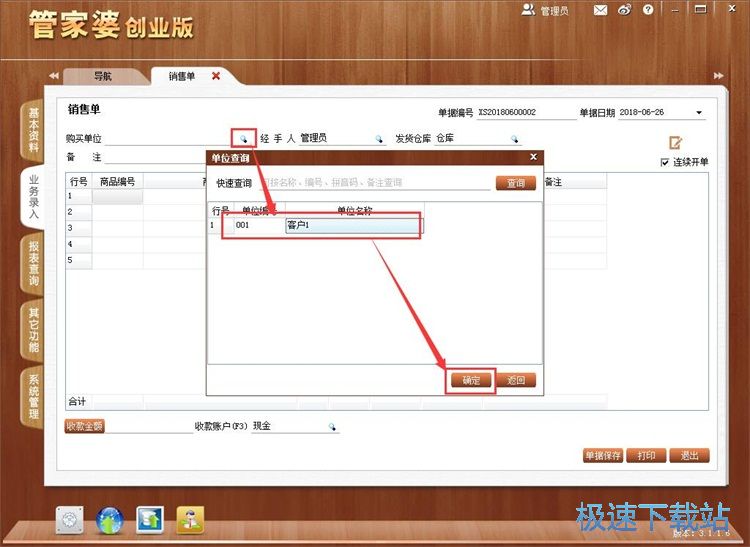Toggle the 连续开单 checkbox
This screenshot has height=547, width=750.
click(664, 163)
